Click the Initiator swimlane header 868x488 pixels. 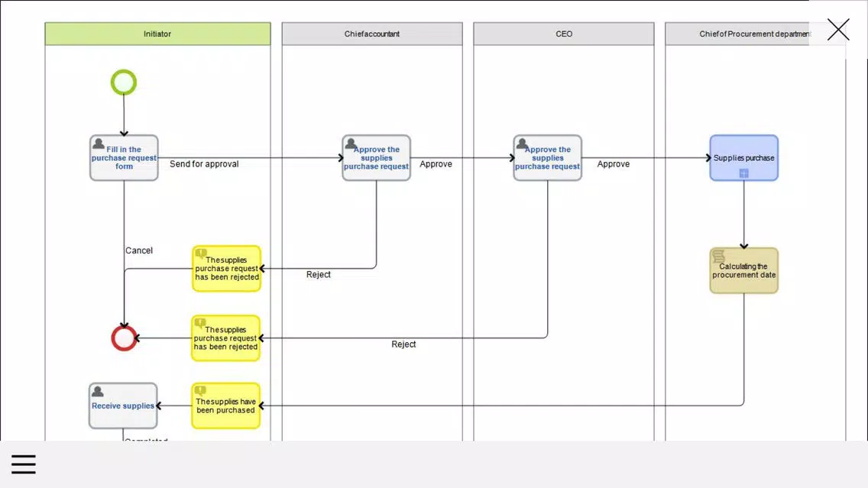[x=157, y=34]
